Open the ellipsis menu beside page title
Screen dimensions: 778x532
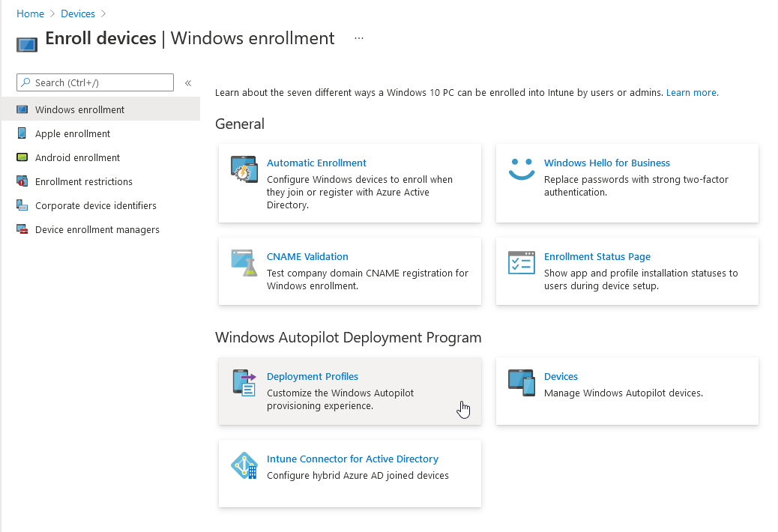pos(359,38)
